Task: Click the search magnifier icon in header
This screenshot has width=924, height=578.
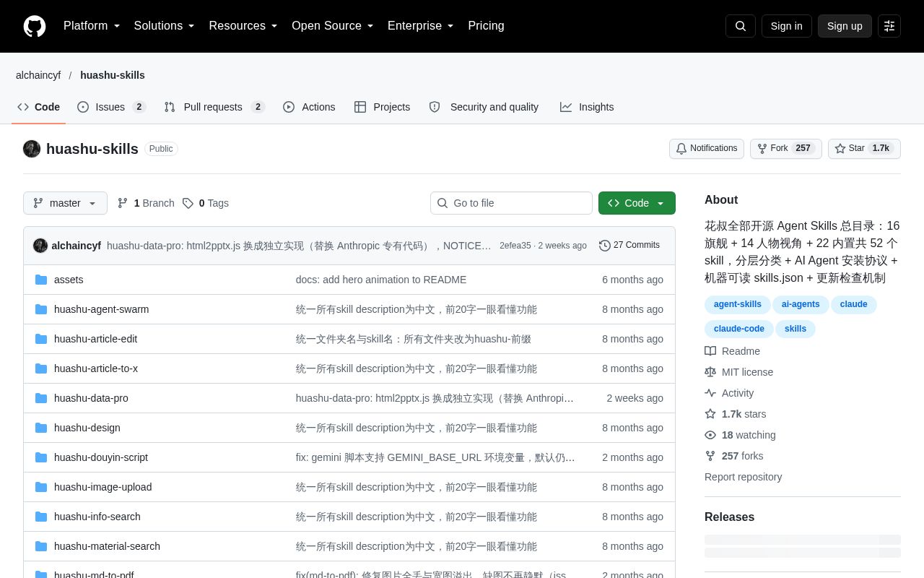Action: pyautogui.click(x=741, y=26)
